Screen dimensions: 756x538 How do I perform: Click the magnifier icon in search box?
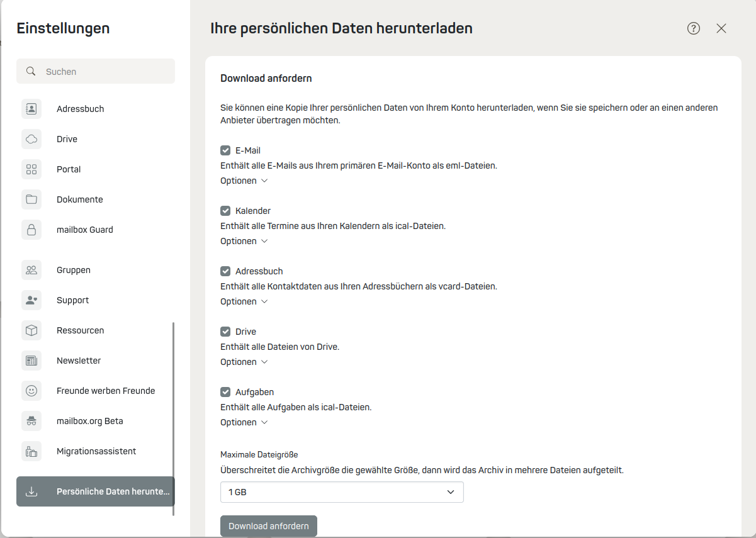[x=30, y=71]
